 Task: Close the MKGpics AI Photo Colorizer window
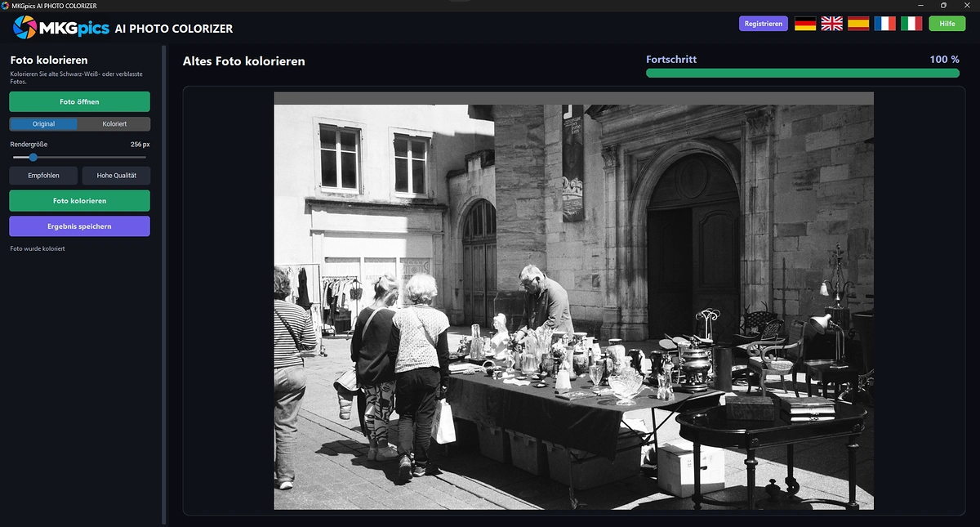[967, 6]
